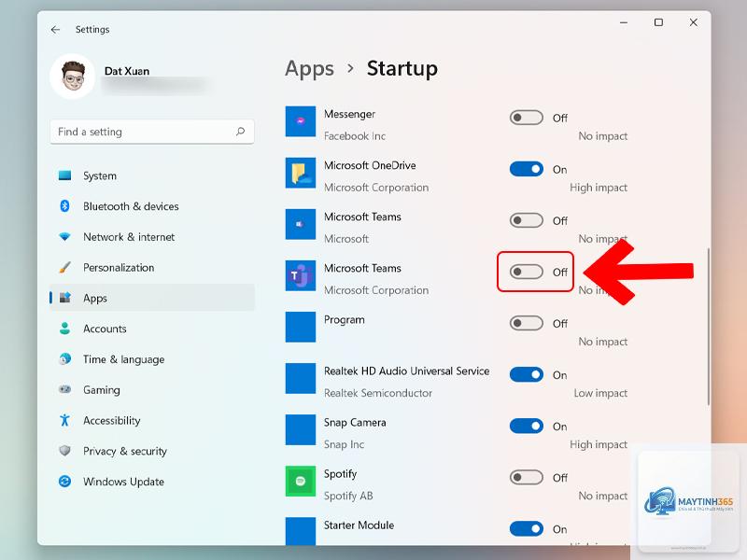747x560 pixels.
Task: Open Privacy & security settings
Action: [152, 451]
